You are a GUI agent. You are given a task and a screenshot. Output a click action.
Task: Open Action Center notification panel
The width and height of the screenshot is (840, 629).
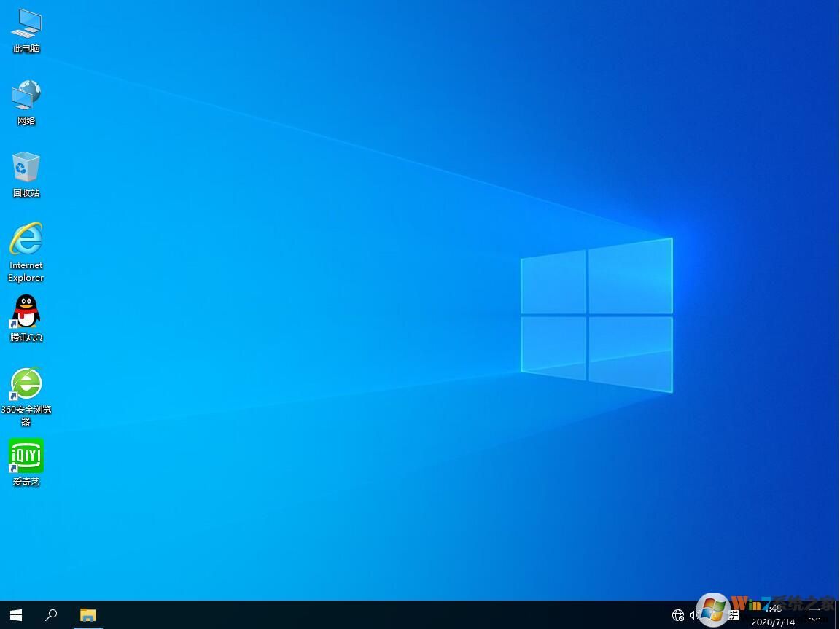(x=814, y=614)
